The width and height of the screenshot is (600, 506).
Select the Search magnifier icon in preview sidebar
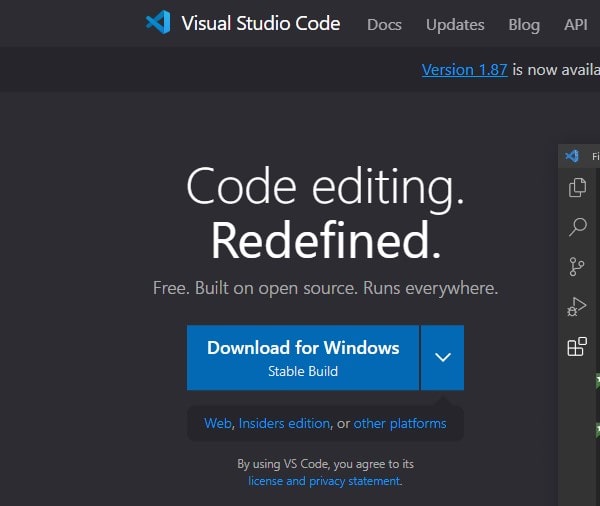point(577,227)
